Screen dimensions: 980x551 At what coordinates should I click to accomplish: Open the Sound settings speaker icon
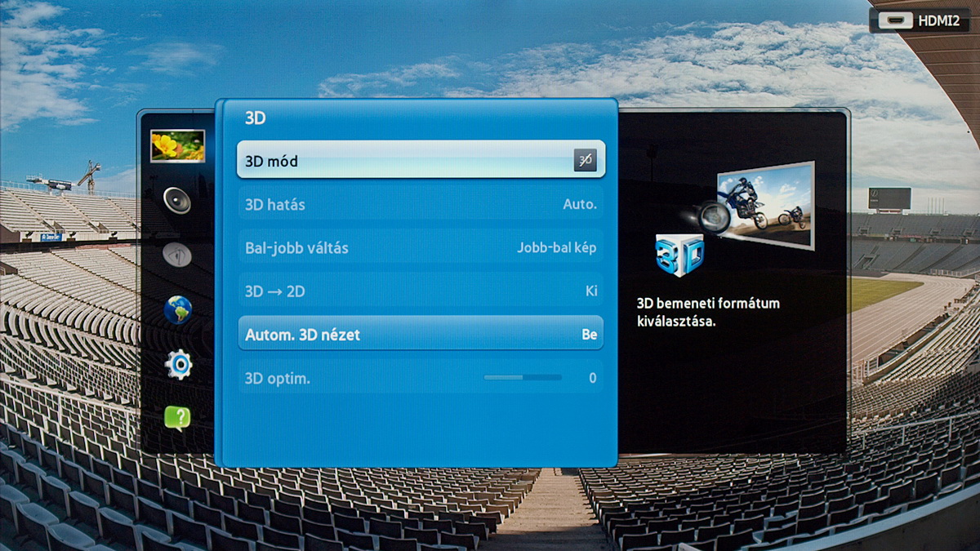(177, 200)
